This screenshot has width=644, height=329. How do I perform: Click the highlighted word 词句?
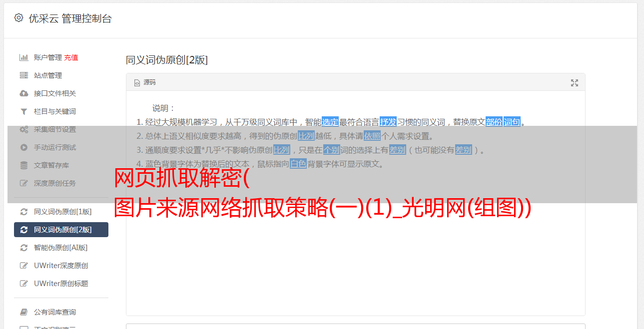click(x=512, y=122)
